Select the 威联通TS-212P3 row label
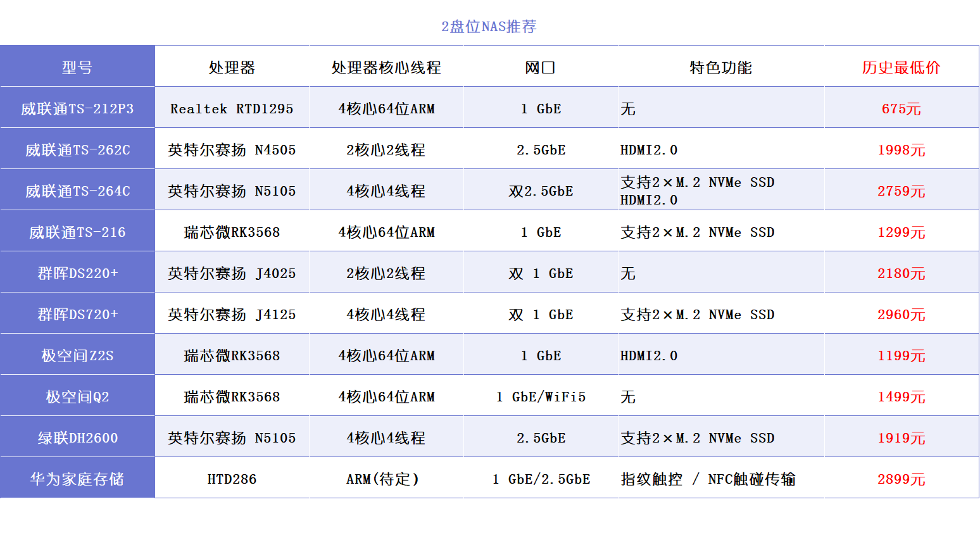The height and width of the screenshot is (535, 980). [x=77, y=108]
